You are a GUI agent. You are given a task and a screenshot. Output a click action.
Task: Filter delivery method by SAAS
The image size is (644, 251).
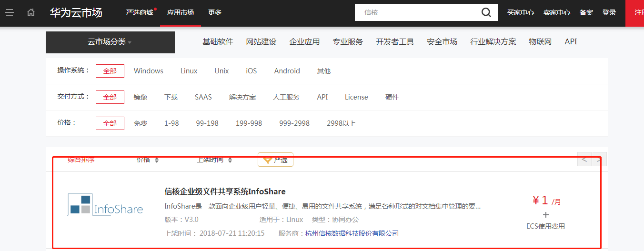pyautogui.click(x=203, y=97)
